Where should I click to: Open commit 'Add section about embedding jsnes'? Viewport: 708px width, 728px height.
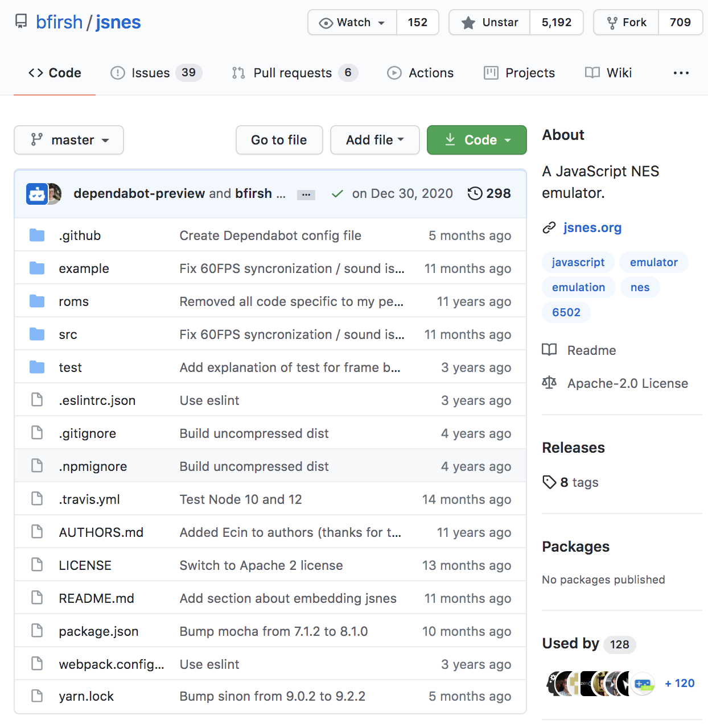click(x=288, y=598)
